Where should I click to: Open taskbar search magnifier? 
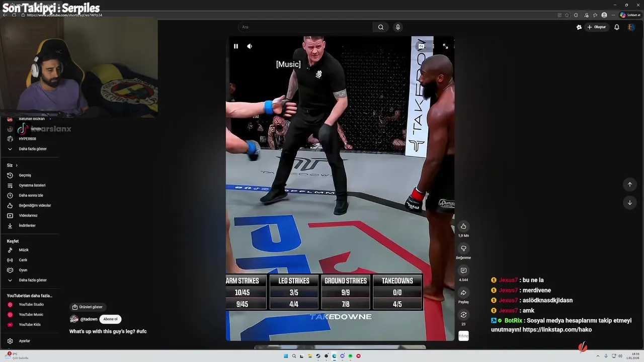click(x=294, y=356)
